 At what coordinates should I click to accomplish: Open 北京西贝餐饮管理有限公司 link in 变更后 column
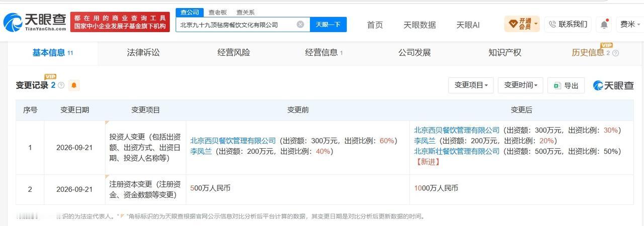(x=457, y=130)
